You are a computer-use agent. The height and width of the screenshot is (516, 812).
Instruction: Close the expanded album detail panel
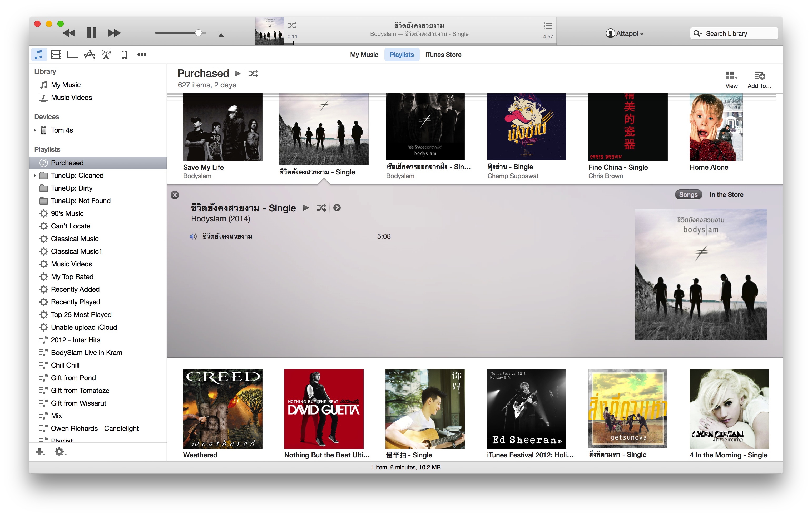tap(175, 195)
